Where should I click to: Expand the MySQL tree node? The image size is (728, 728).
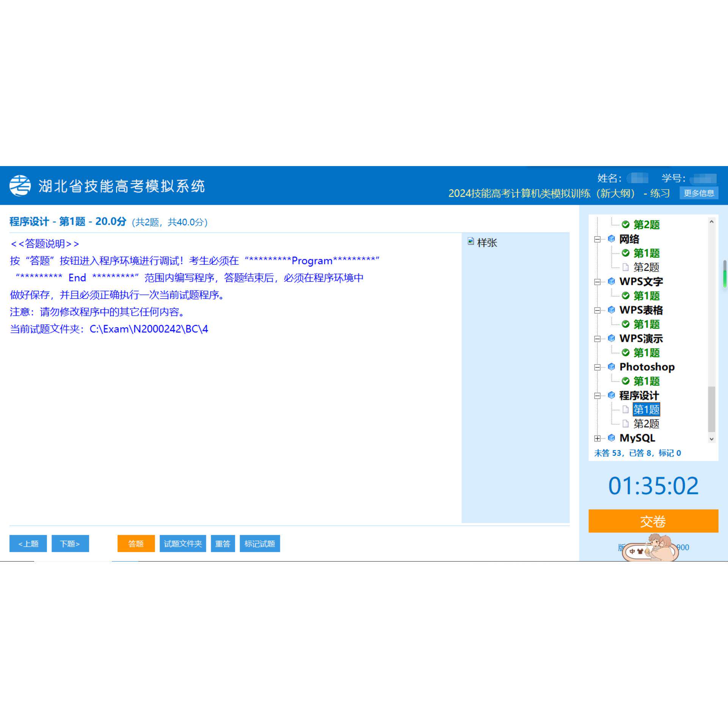coord(597,438)
